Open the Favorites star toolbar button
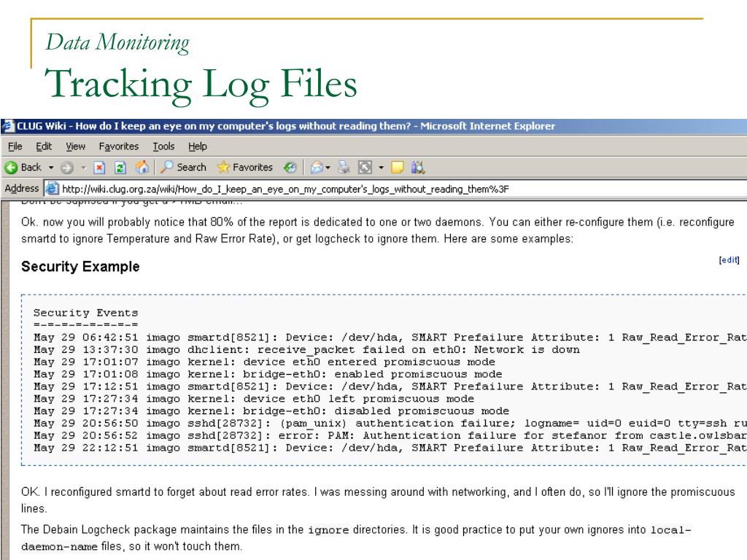747x560 pixels. [x=245, y=167]
